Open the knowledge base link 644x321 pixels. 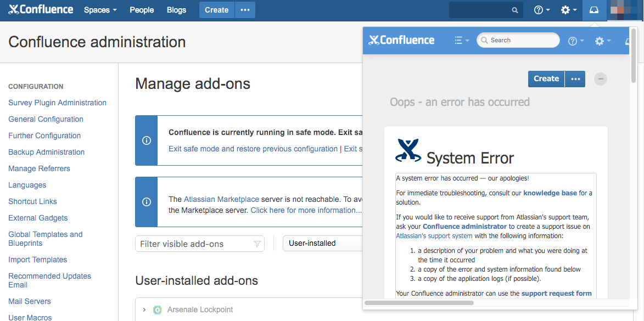550,193
